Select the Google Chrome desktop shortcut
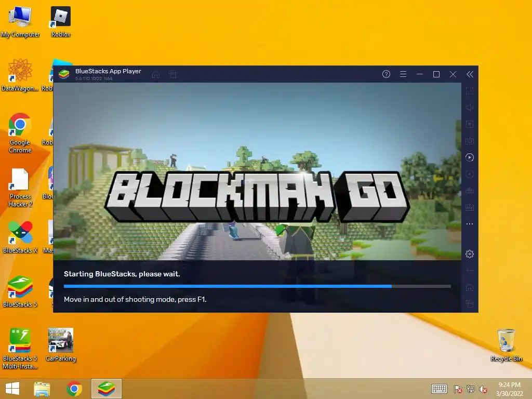Image resolution: width=532 pixels, height=399 pixels. coord(20,133)
